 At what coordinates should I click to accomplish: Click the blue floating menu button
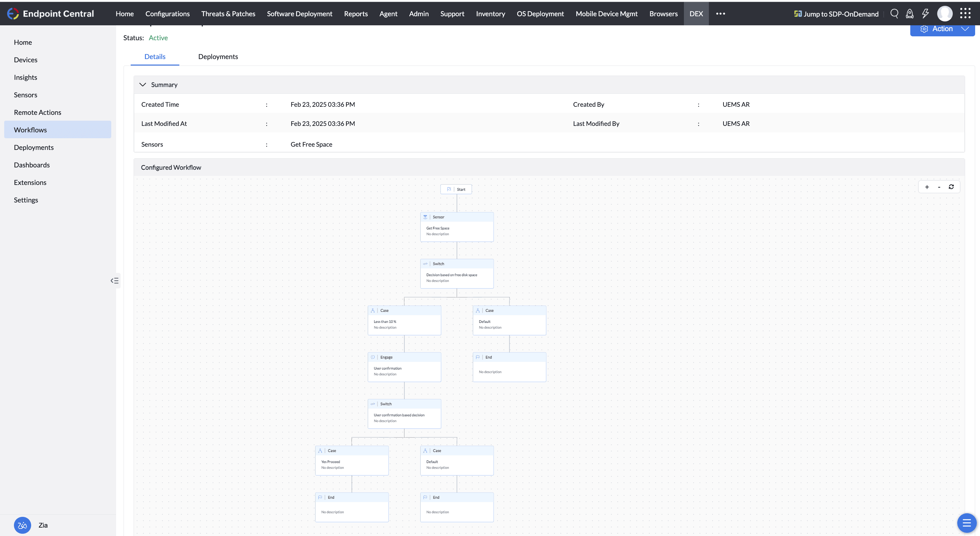point(967,523)
